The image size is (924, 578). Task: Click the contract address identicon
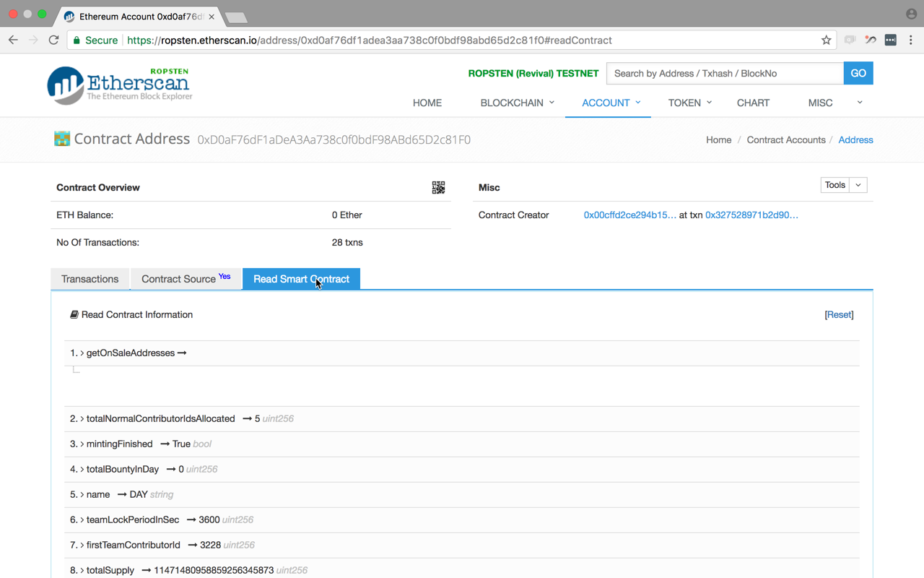click(x=62, y=139)
